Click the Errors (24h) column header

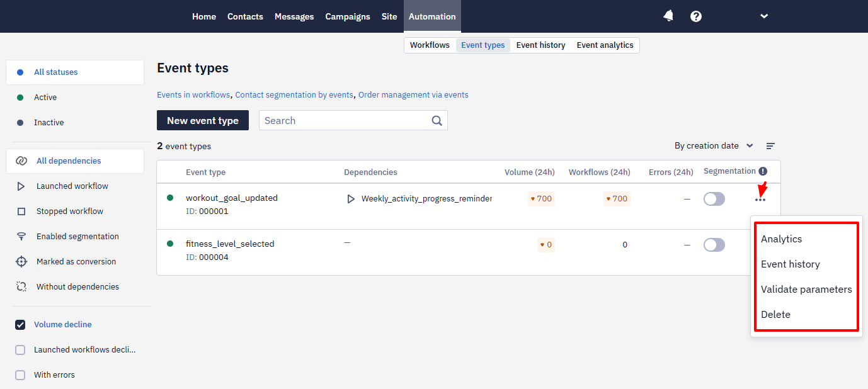[671, 172]
